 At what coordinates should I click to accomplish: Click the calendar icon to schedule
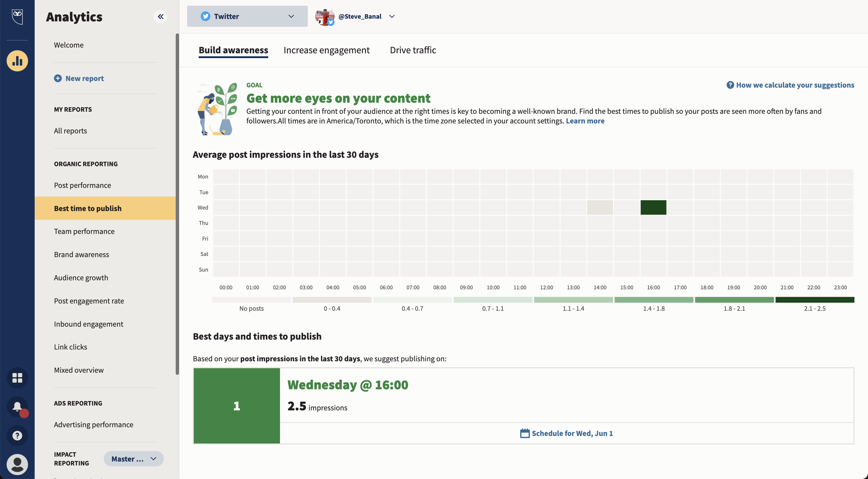[525, 433]
